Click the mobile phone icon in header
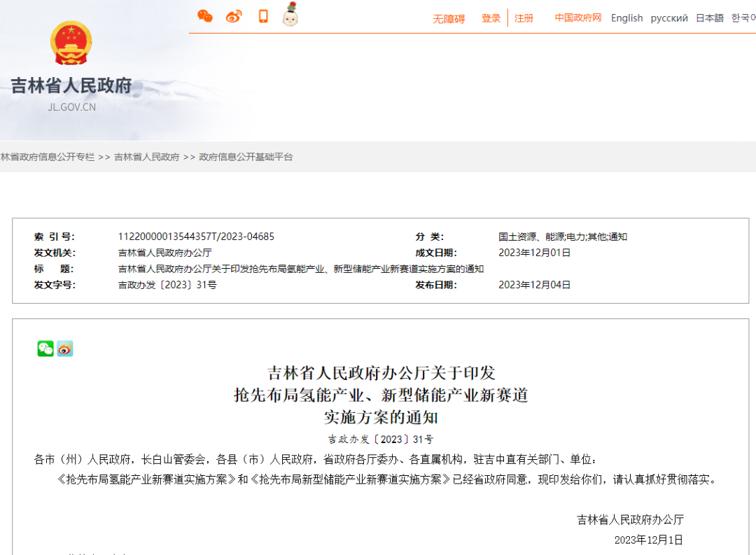The image size is (756, 555). (263, 16)
